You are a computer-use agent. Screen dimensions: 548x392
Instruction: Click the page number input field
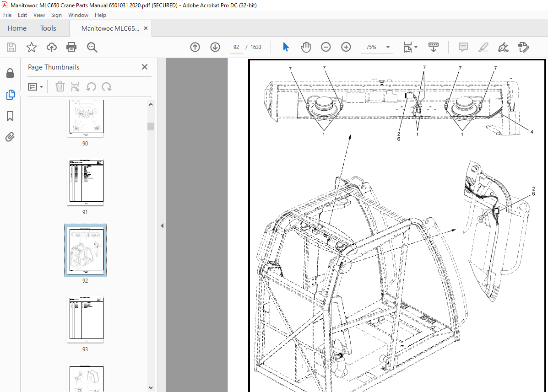tap(236, 47)
